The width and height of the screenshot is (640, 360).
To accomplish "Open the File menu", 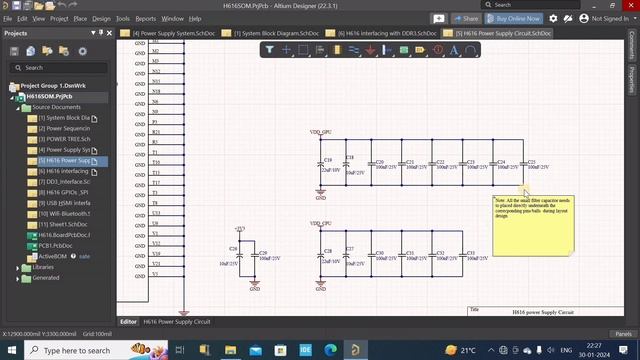I will (x=7, y=19).
